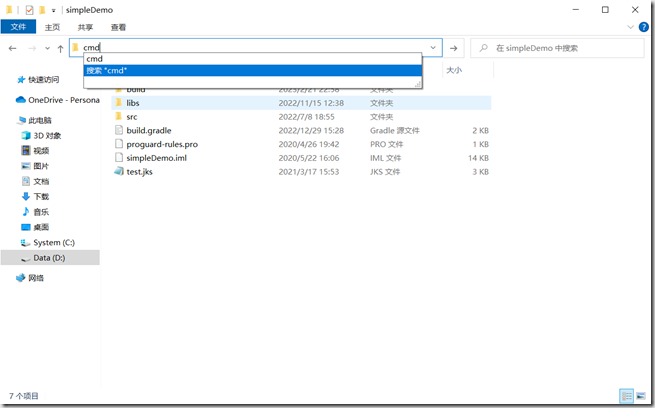Click the OneDrive cloud icon in sidebar
The height and width of the screenshot is (408, 655).
pos(21,100)
